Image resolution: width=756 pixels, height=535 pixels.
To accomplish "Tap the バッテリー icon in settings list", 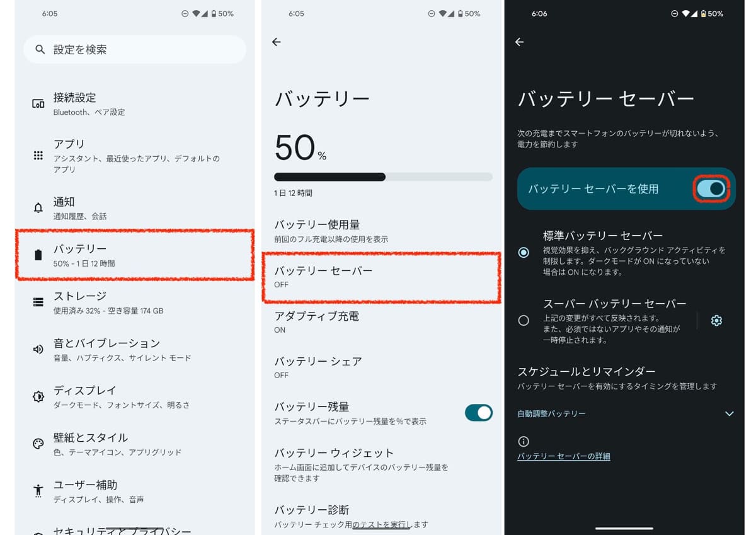I will coord(39,254).
